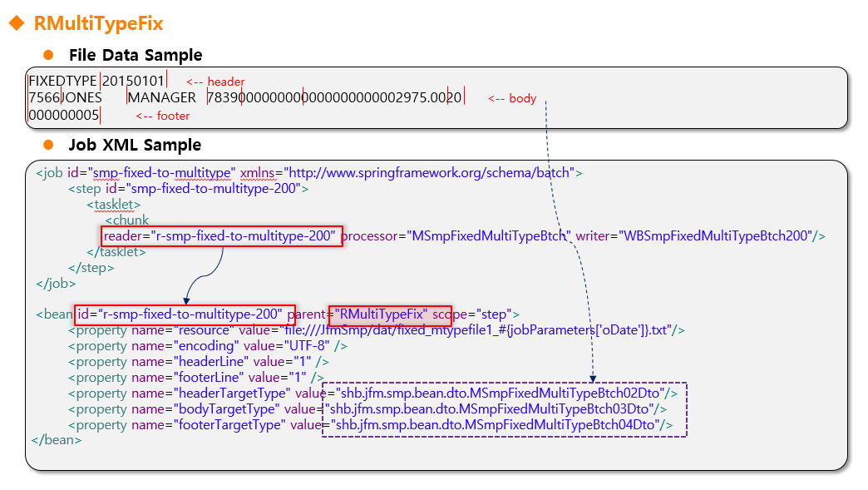Click the red-boxed bean id attribute
This screenshot has height=490, width=868.
[x=184, y=314]
